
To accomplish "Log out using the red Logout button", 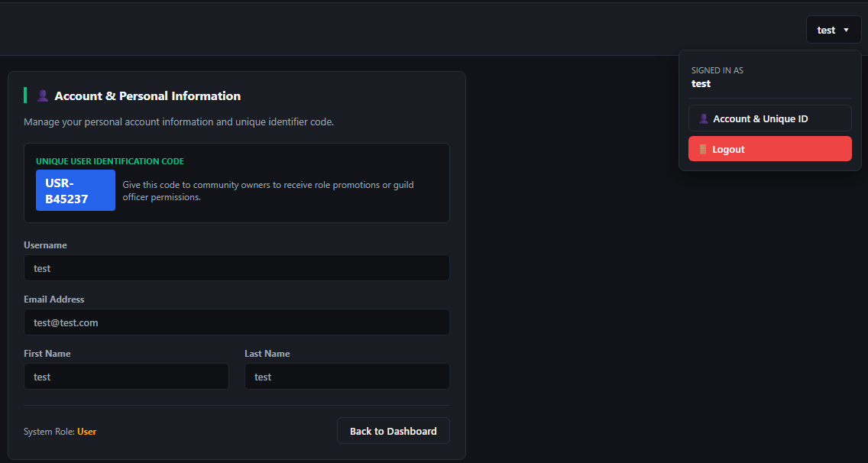I will point(770,149).
